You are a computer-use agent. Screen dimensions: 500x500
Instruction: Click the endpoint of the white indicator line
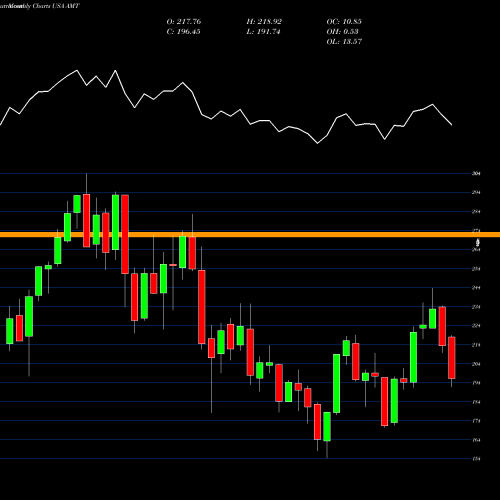pos(452,125)
